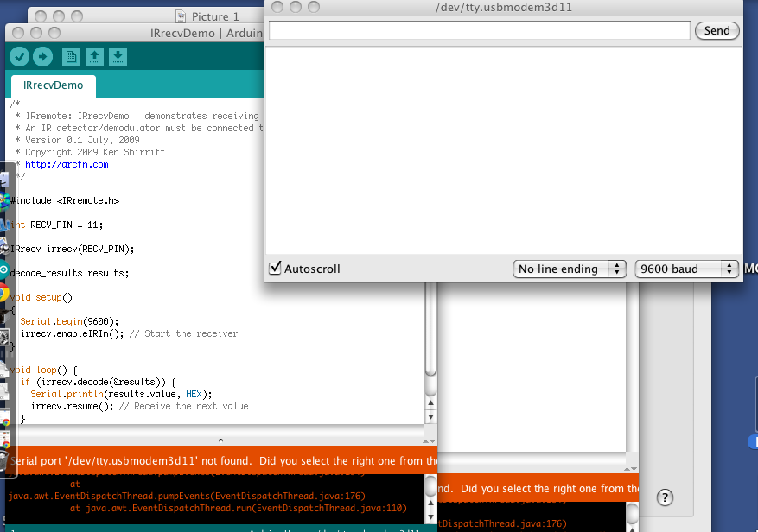Click the '#include <IRremote.h>' code line
This screenshot has height=532, width=758.
point(64,200)
